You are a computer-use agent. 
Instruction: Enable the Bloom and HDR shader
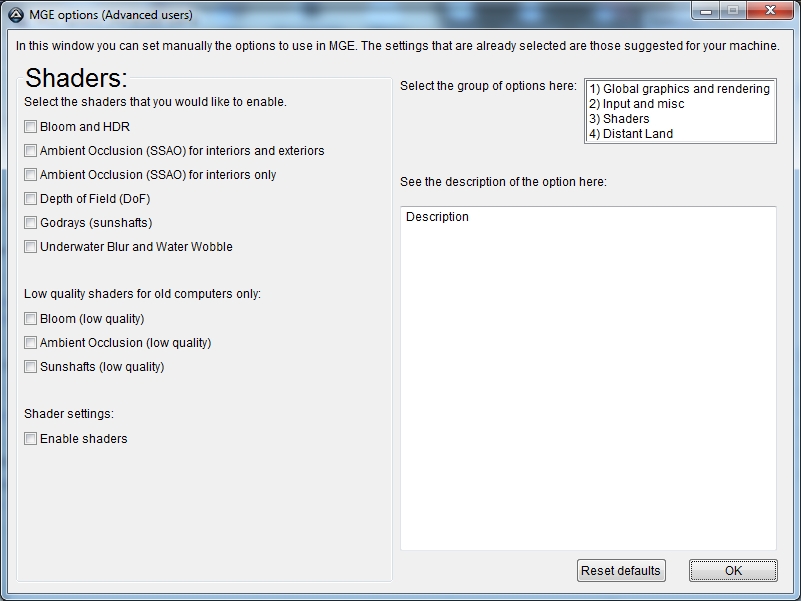[x=31, y=127]
